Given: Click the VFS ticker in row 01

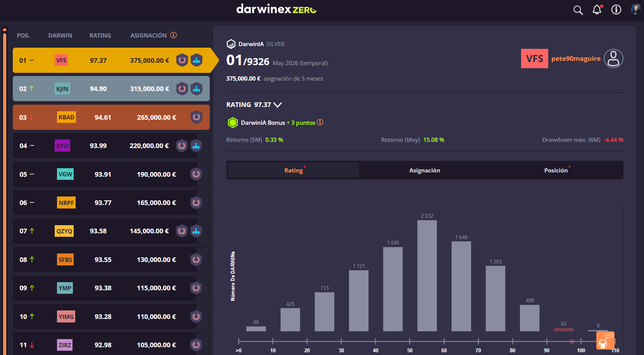Looking at the screenshot, I should [61, 60].
